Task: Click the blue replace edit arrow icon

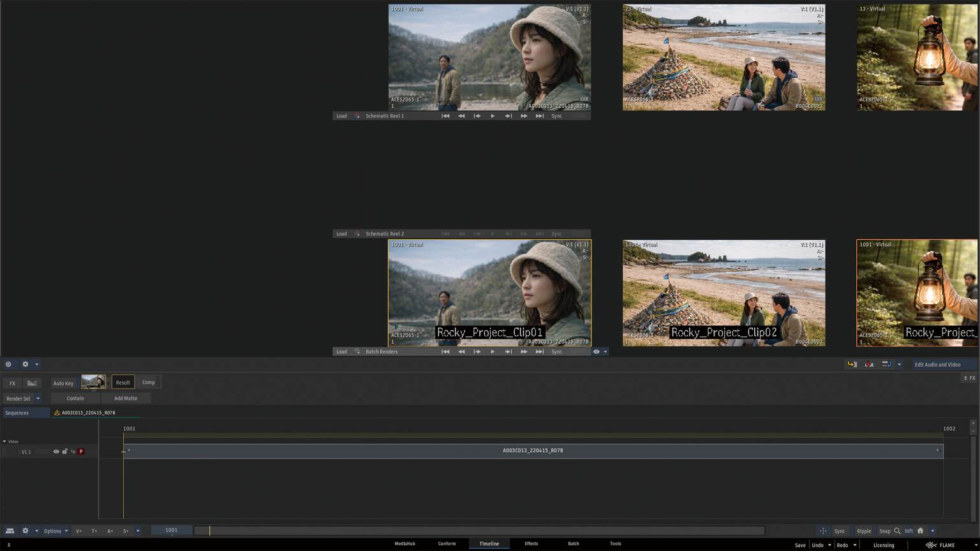Action: click(x=886, y=364)
